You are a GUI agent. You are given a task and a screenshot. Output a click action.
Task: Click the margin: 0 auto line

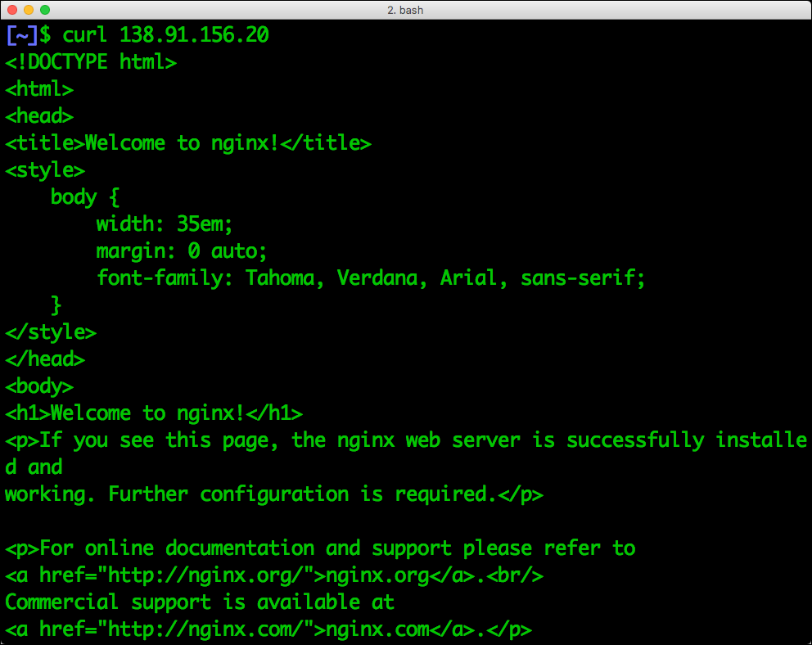182,250
